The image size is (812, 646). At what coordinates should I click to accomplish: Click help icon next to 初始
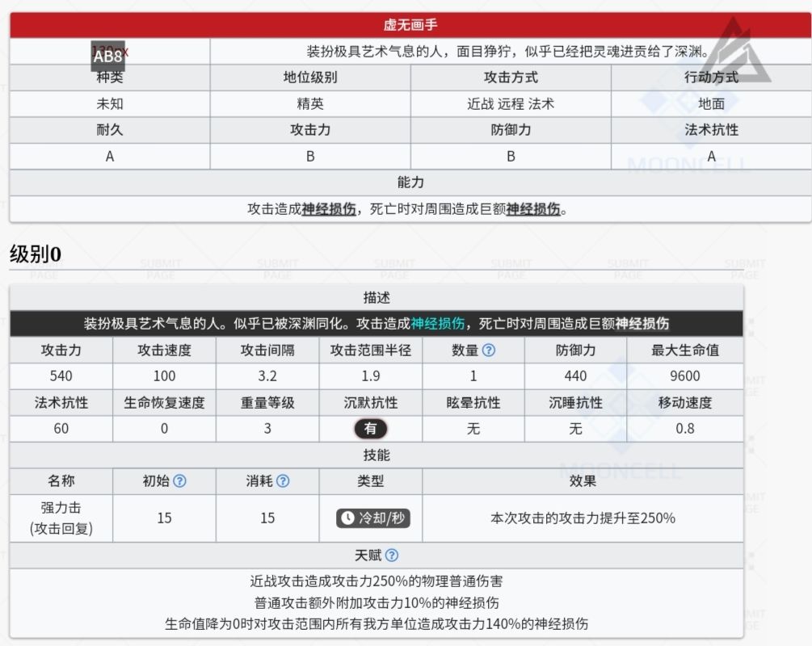[x=179, y=481]
